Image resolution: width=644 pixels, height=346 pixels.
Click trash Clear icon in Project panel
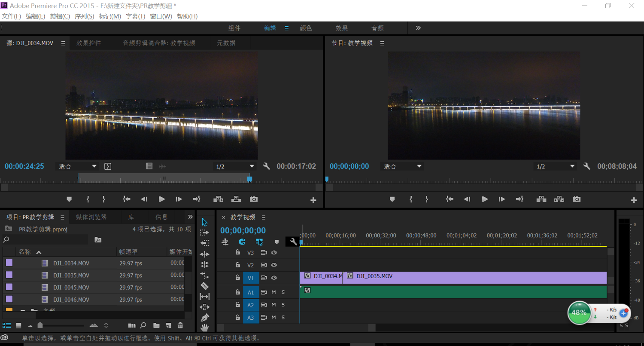coord(180,326)
